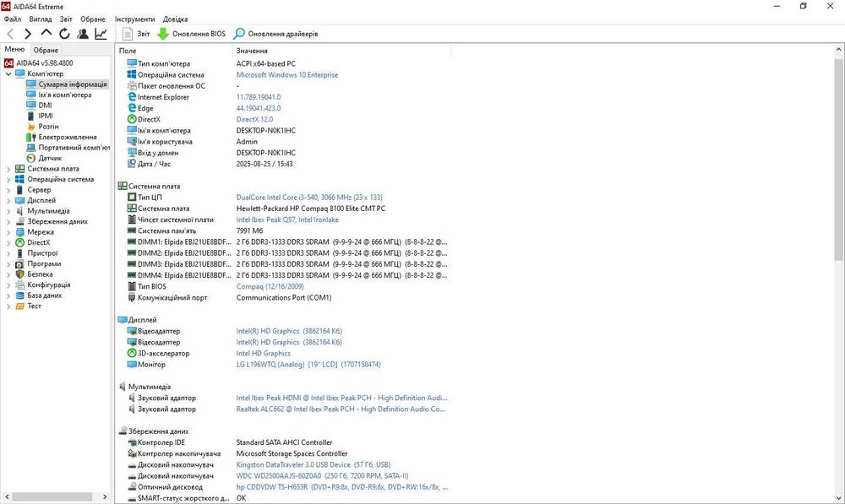Image resolution: width=845 pixels, height=504 pixels.
Task: Expand the Мережа tree node
Action: pyautogui.click(x=8, y=232)
